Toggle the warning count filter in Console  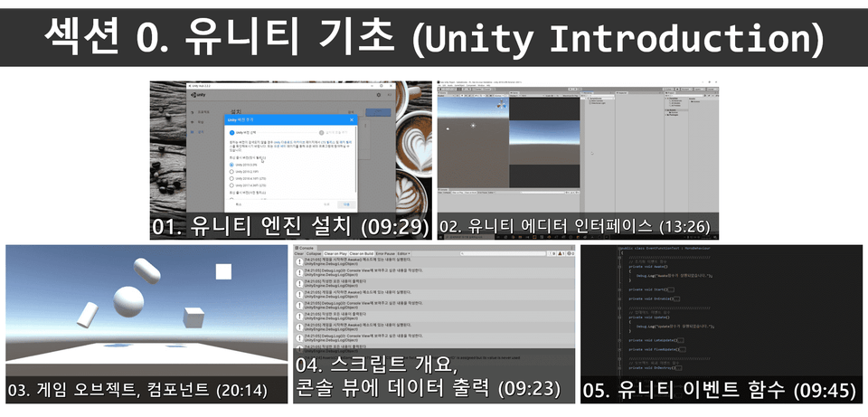pos(561,253)
